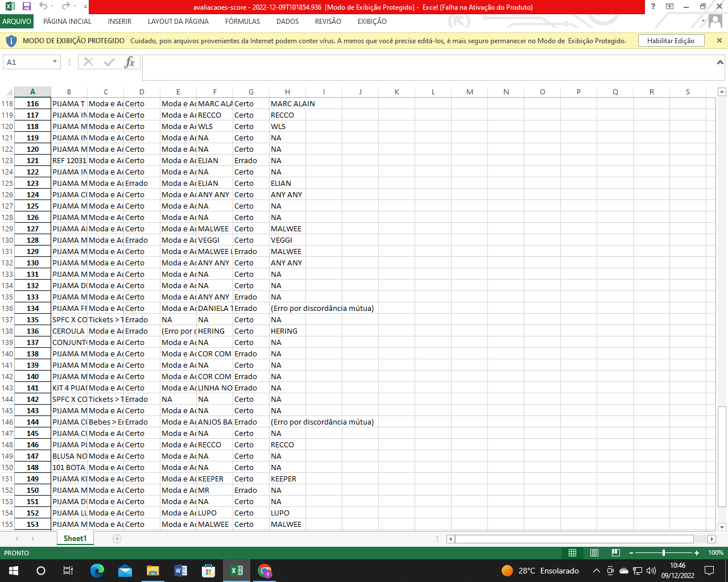Select Page Break Preview view icon
Image resolution: width=728 pixels, height=582 pixels.
point(615,552)
